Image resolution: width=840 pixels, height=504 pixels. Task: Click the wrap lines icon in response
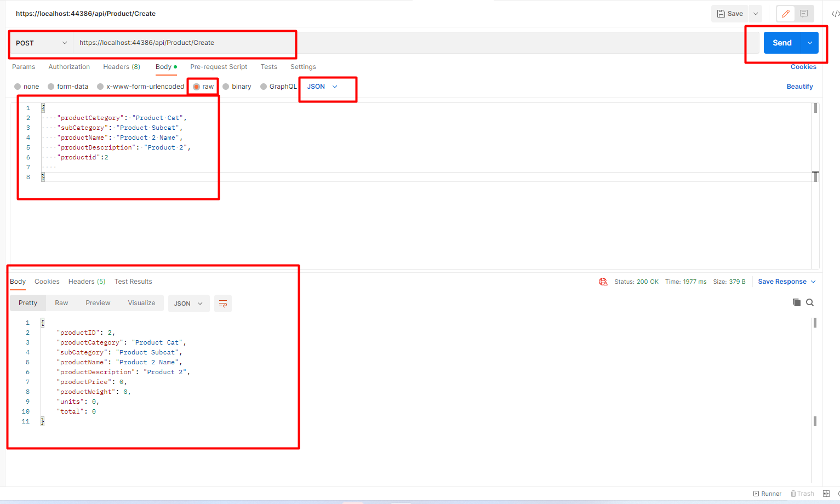coord(223,303)
